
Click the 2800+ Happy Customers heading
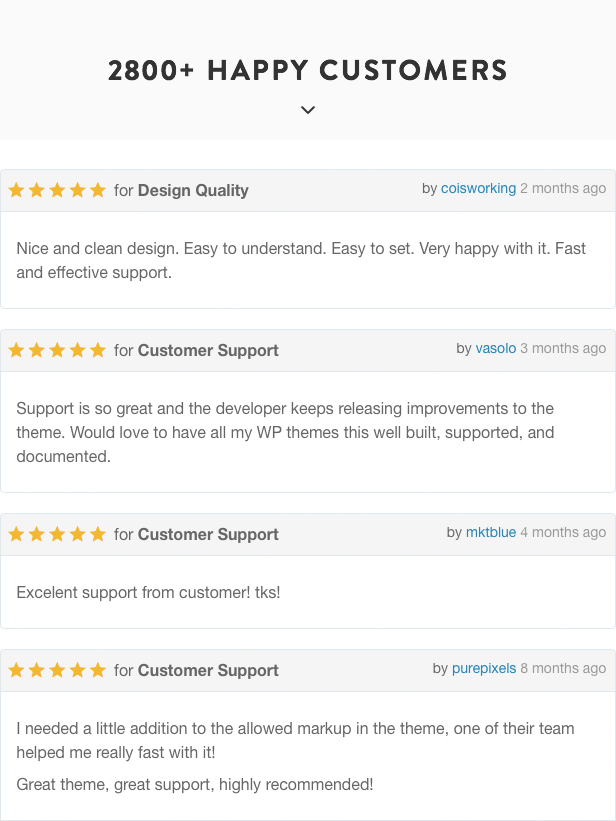click(307, 70)
